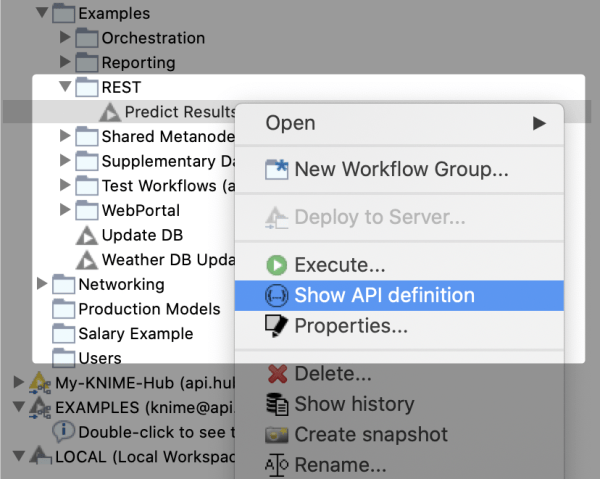This screenshot has width=600, height=479.
Task: Click the Weather DB Update workflow icon
Action: [86, 260]
